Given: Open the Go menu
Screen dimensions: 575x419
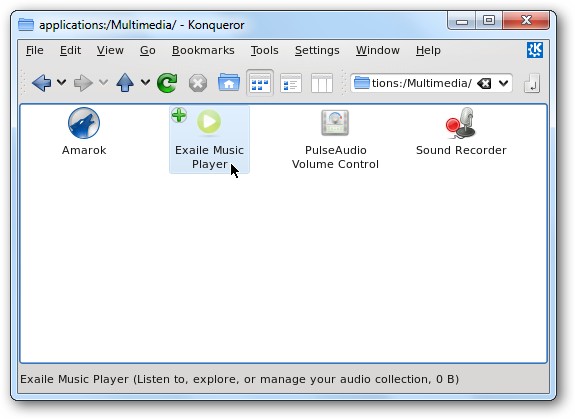Looking at the screenshot, I should coord(148,50).
